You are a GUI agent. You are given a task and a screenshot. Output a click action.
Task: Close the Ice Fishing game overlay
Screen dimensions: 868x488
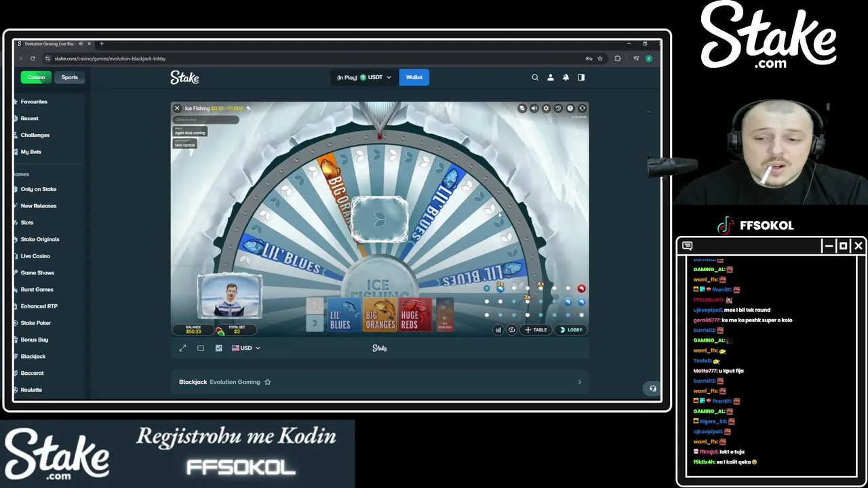tap(177, 108)
